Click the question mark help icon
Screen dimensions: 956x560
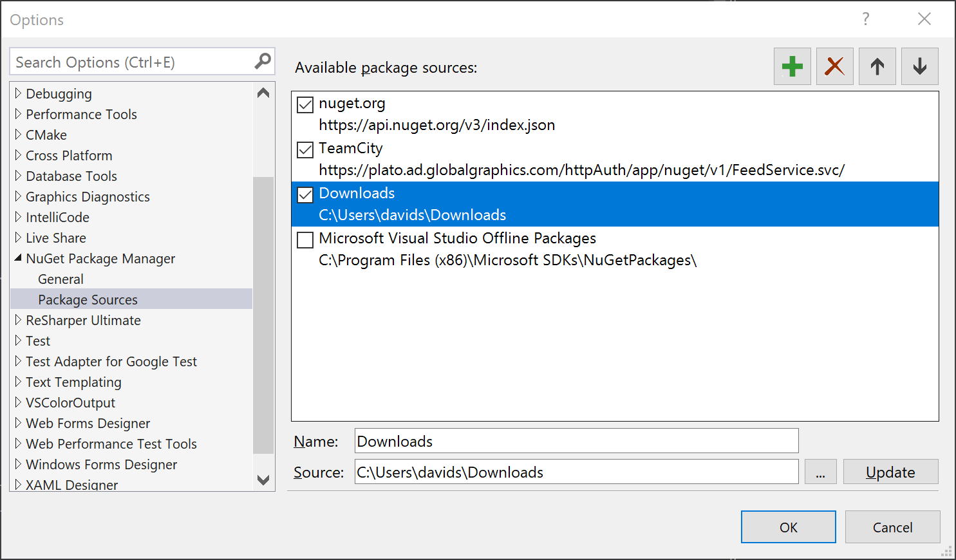(866, 19)
